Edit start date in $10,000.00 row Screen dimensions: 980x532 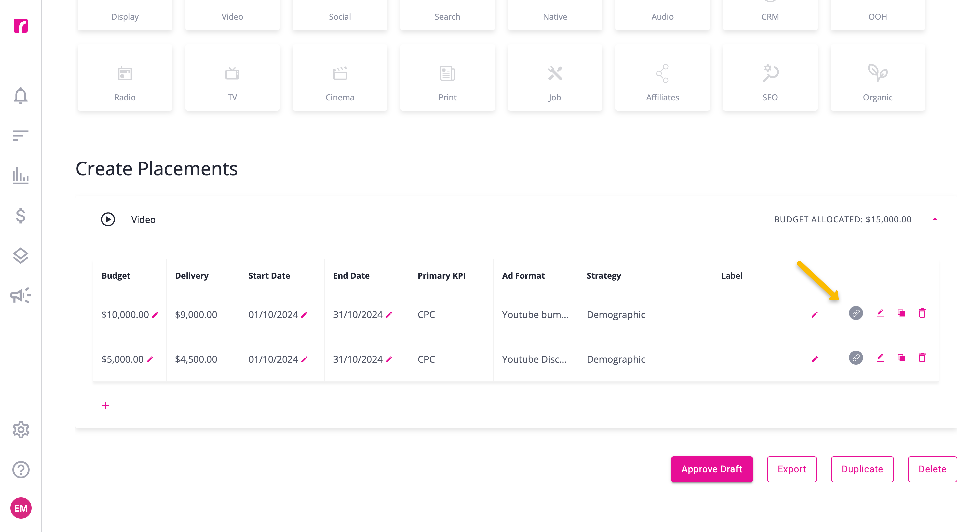tap(304, 315)
